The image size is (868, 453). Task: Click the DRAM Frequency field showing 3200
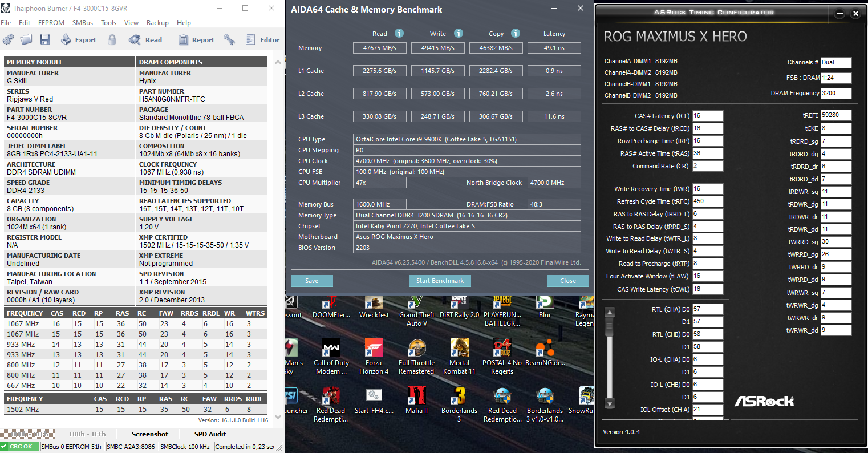pyautogui.click(x=836, y=93)
